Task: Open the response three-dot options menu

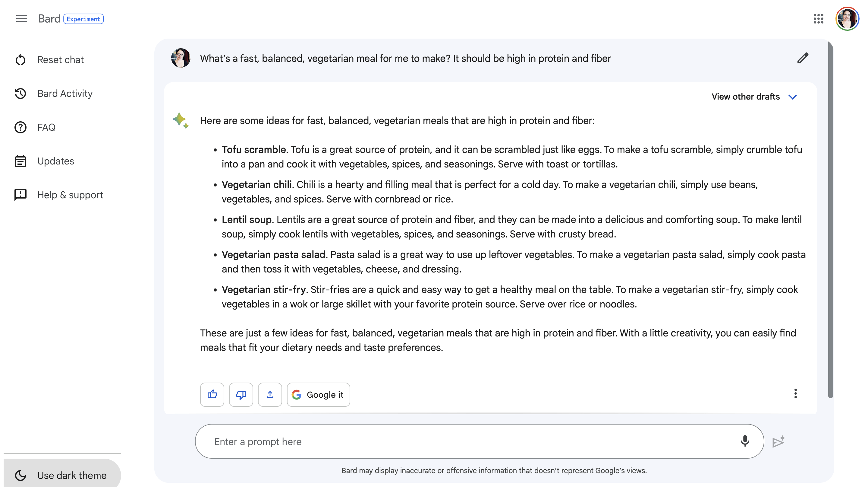Action: click(795, 393)
